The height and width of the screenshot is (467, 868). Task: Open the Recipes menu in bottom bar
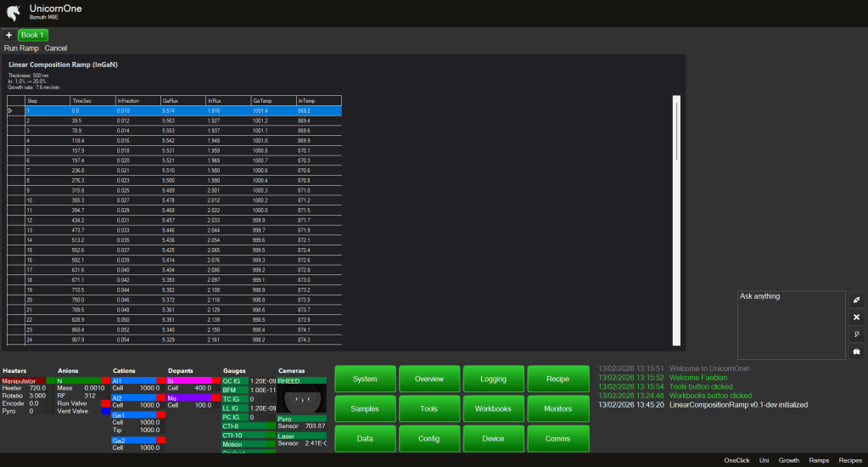coord(850,459)
